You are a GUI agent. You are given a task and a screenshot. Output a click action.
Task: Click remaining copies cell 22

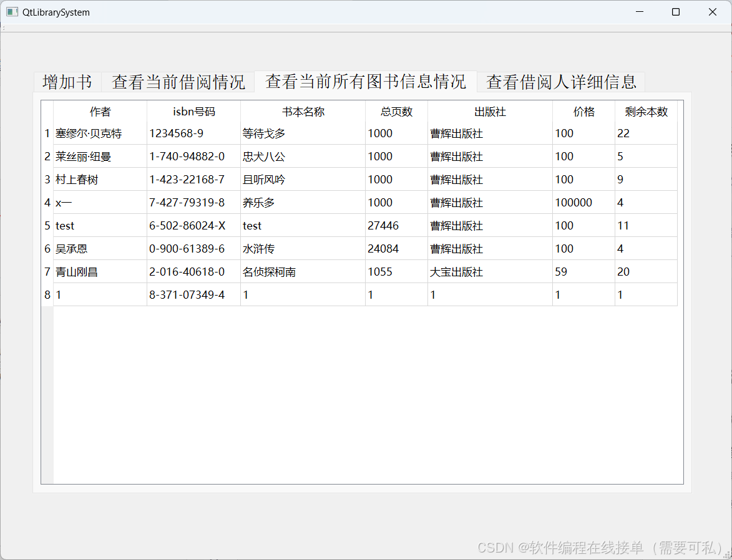(x=646, y=133)
